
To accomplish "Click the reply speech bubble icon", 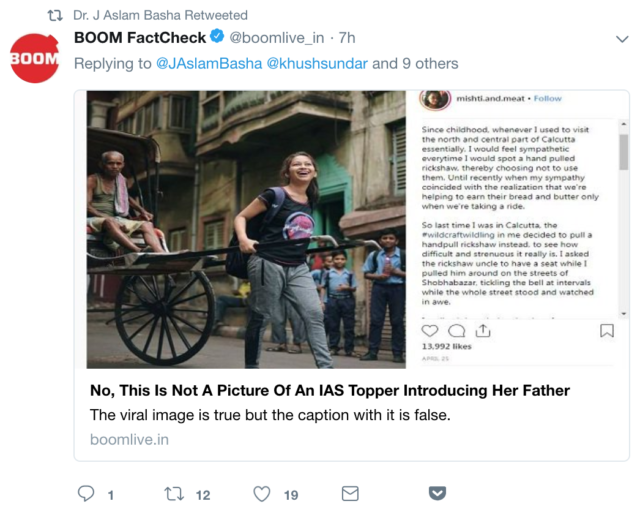I will pos(86,494).
